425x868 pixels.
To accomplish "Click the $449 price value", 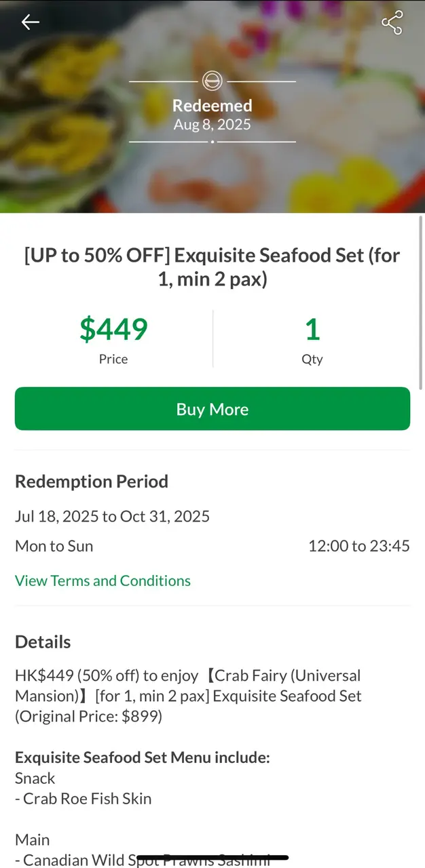I will (x=113, y=330).
